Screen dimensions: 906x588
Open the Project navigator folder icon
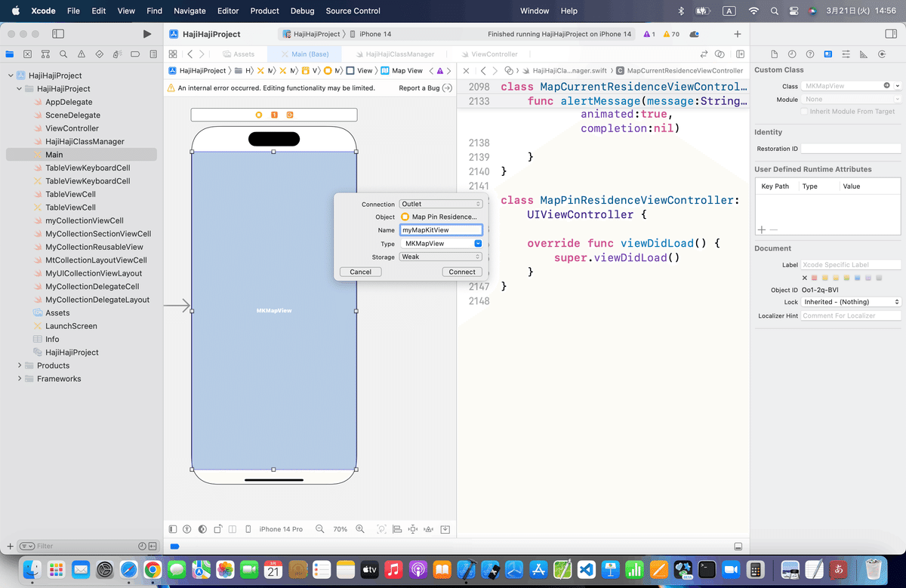(x=10, y=54)
